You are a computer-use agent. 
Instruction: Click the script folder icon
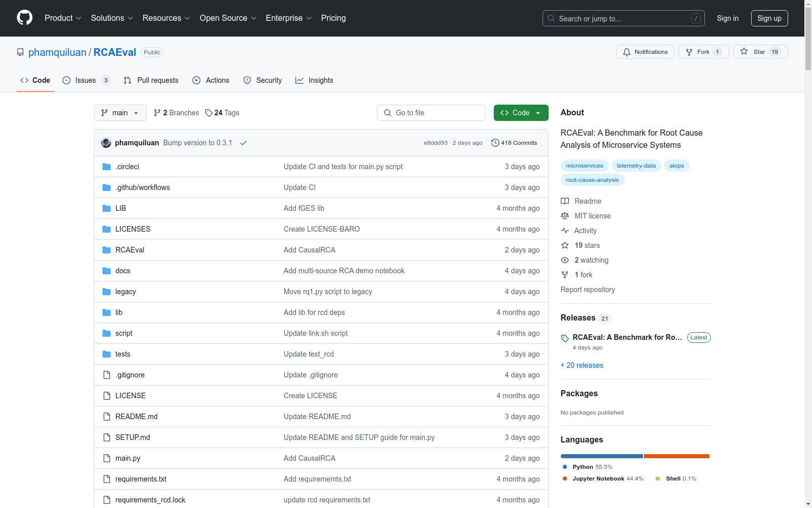click(107, 333)
